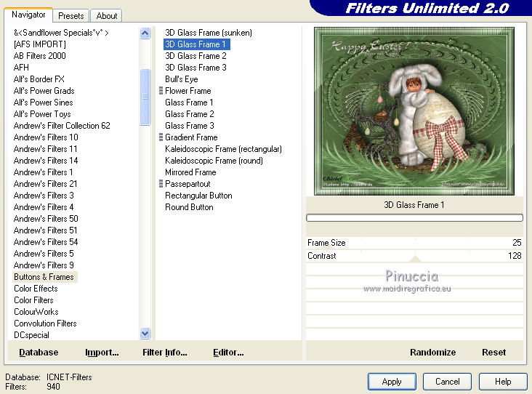Open the ColourWorks category
The height and width of the screenshot is (394, 532).
[36, 312]
